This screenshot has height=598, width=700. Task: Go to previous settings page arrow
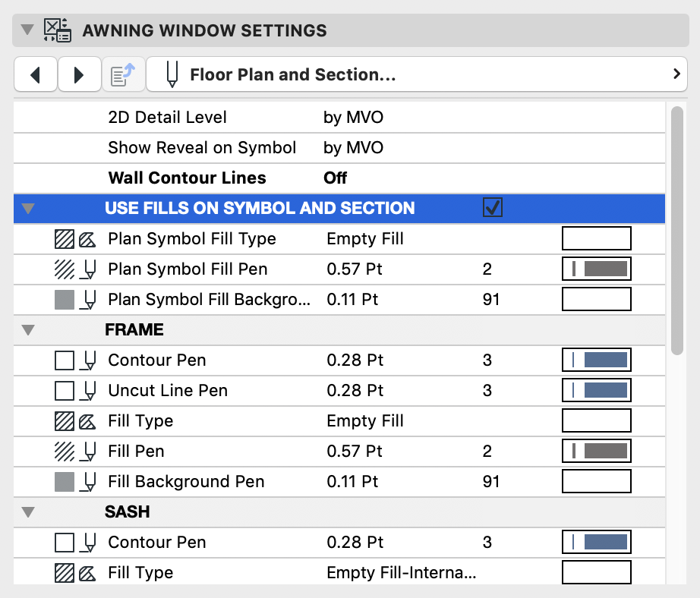tap(36, 74)
